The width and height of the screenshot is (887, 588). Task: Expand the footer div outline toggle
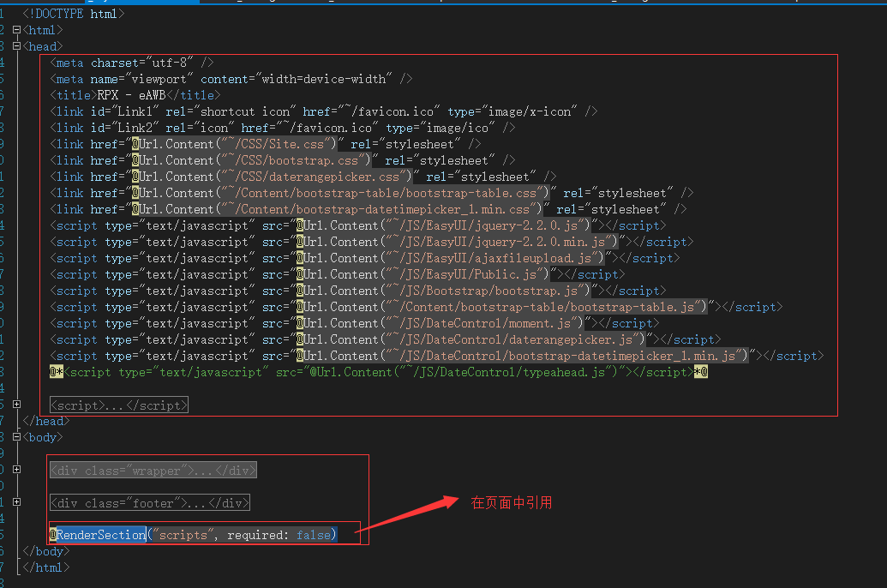pyautogui.click(x=16, y=502)
